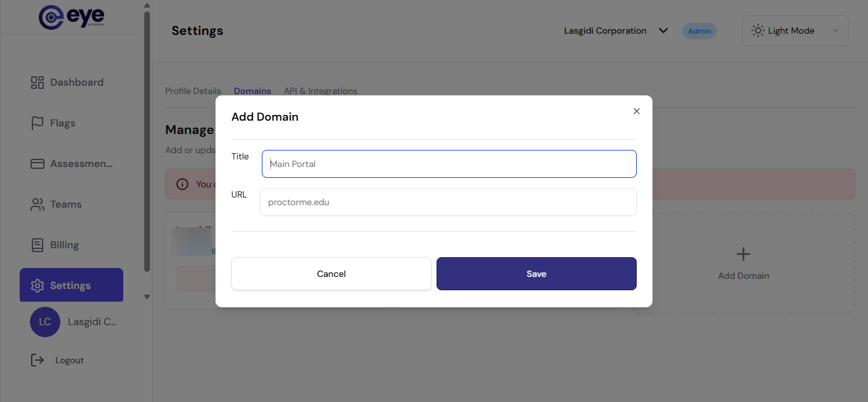Click the Title input field

coord(449,164)
